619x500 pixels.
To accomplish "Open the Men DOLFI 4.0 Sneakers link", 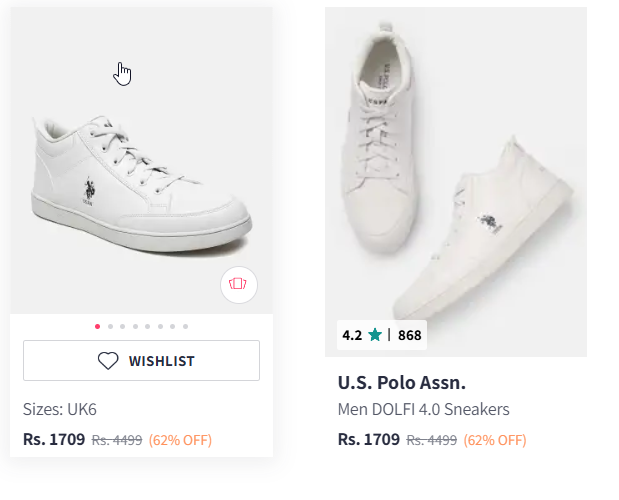I will coord(424,409).
